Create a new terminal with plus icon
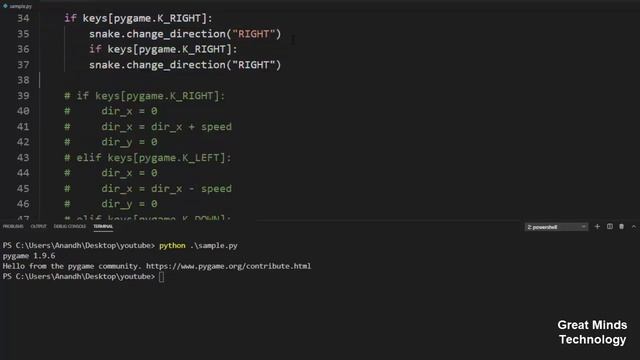The height and width of the screenshot is (360, 640). [x=597, y=227]
